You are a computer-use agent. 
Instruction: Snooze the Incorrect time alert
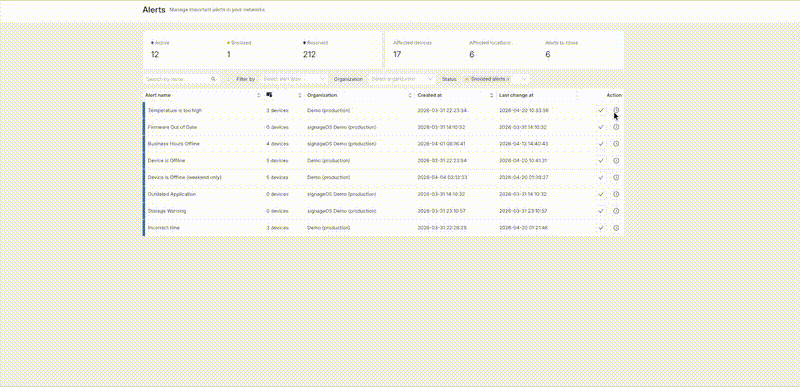tap(616, 228)
